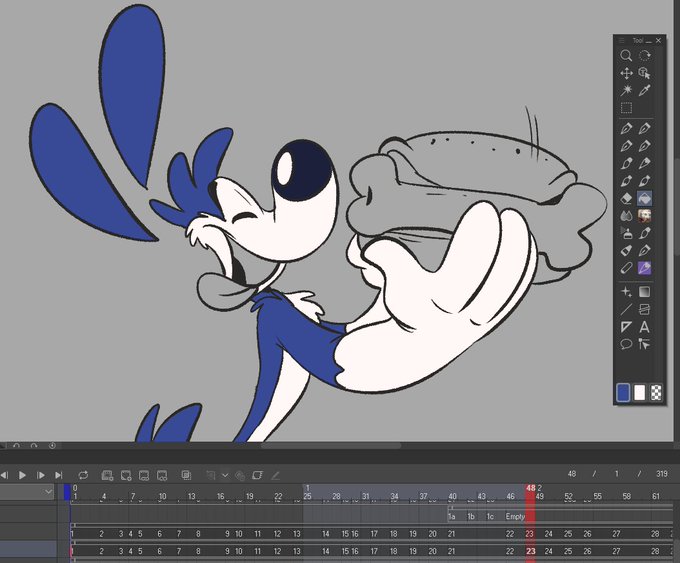Open the Tool palette hamburger menu
Screen dimensions: 680x563
(621, 40)
